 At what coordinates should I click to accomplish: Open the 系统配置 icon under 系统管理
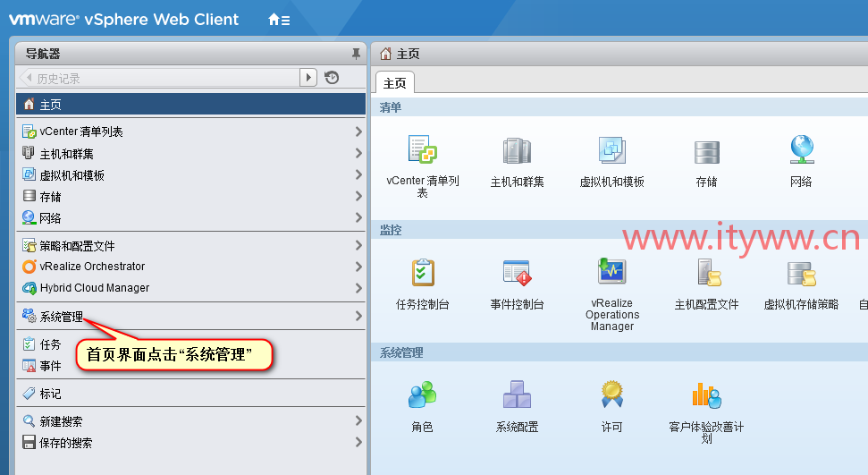tap(517, 394)
